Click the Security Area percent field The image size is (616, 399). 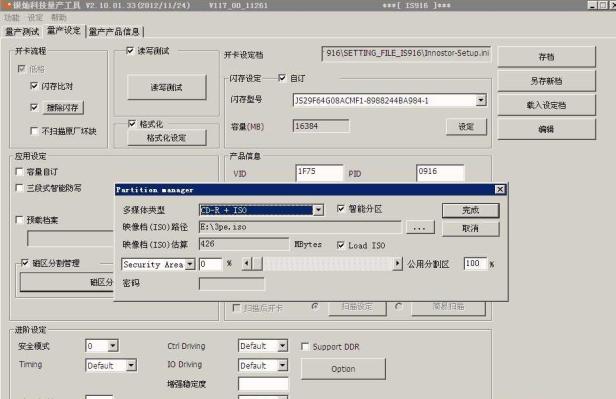210,264
